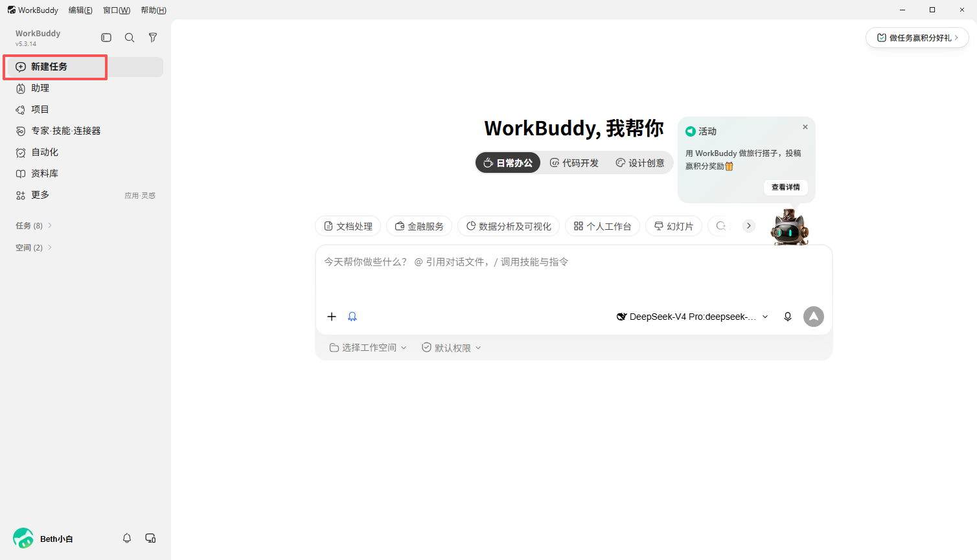Add attachment with plus icon
Image resolution: width=977 pixels, height=560 pixels.
tap(332, 317)
